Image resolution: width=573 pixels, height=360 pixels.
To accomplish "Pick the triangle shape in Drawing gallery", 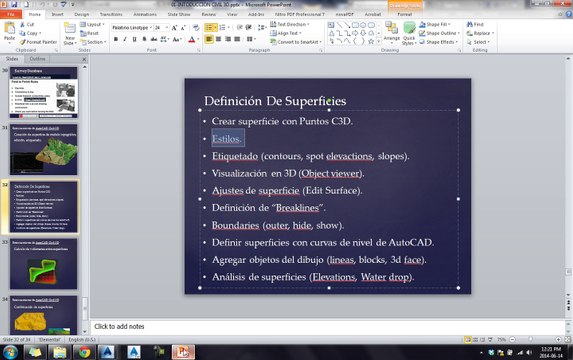I will pyautogui.click(x=331, y=33).
